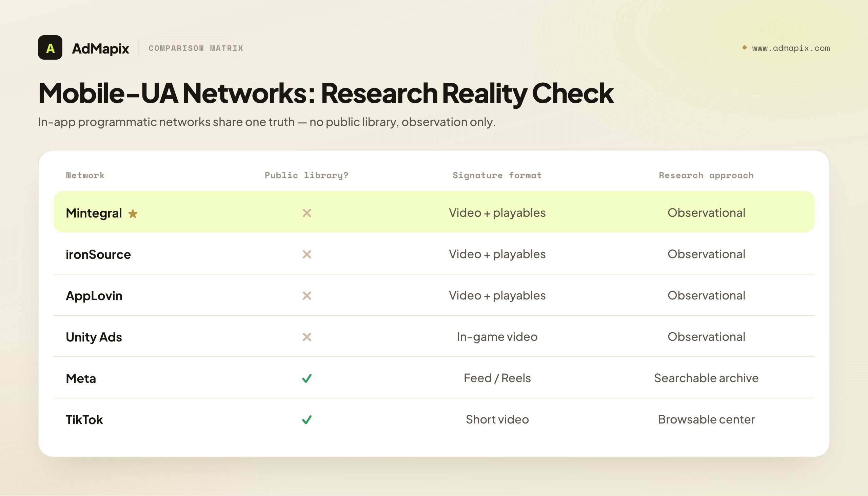
Task: Click the AdMapix green A logo icon
Action: tap(50, 47)
